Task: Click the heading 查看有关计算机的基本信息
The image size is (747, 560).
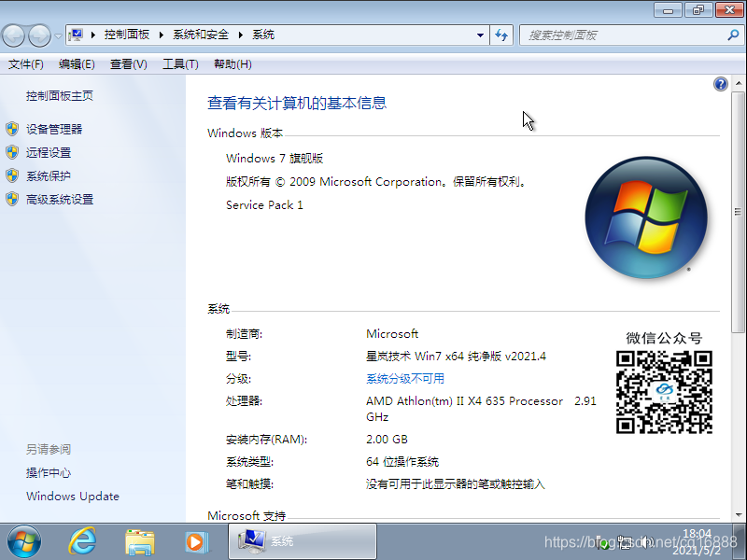Action: tap(297, 103)
